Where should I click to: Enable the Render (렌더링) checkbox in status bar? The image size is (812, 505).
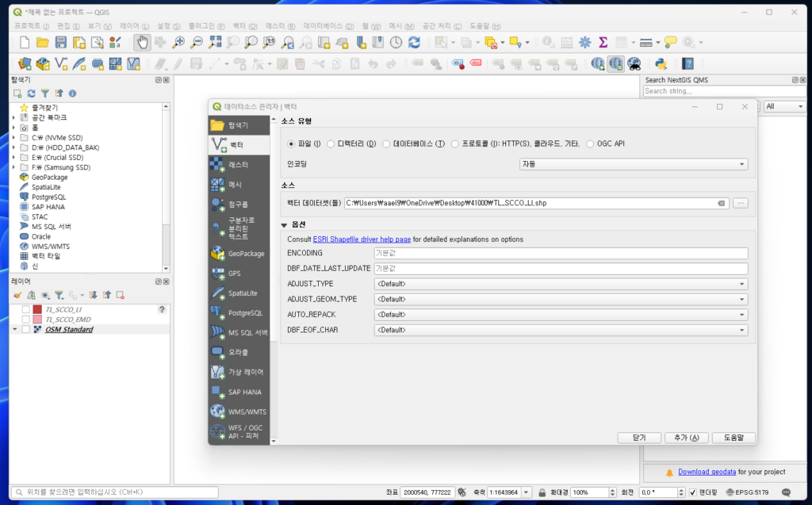pyautogui.click(x=692, y=492)
